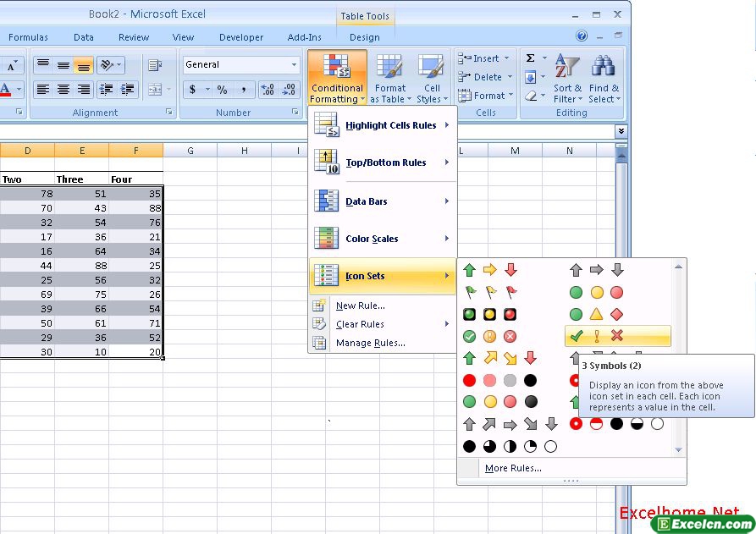
Task: Open Highlight Cells Rules submenu
Action: tap(383, 125)
